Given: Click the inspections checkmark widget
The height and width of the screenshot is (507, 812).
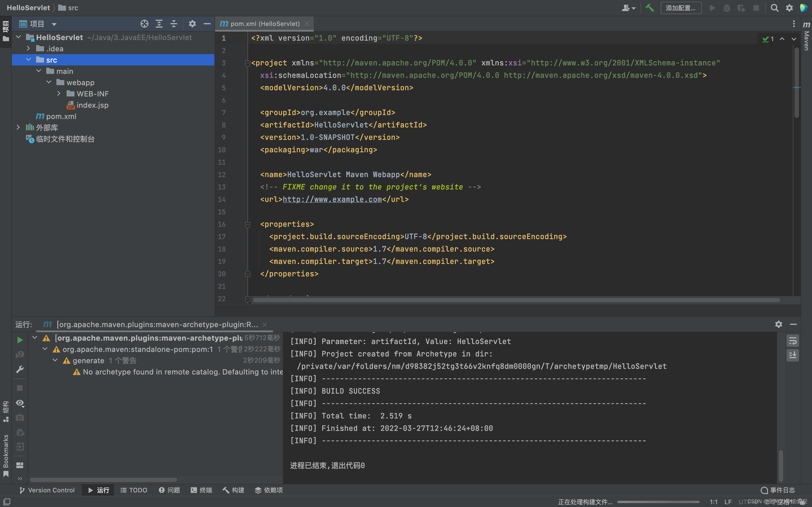Looking at the screenshot, I should 768,39.
